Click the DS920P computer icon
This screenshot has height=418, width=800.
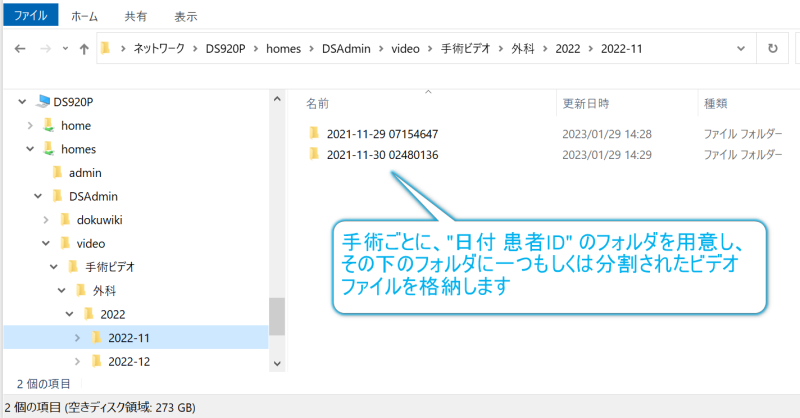(x=43, y=101)
